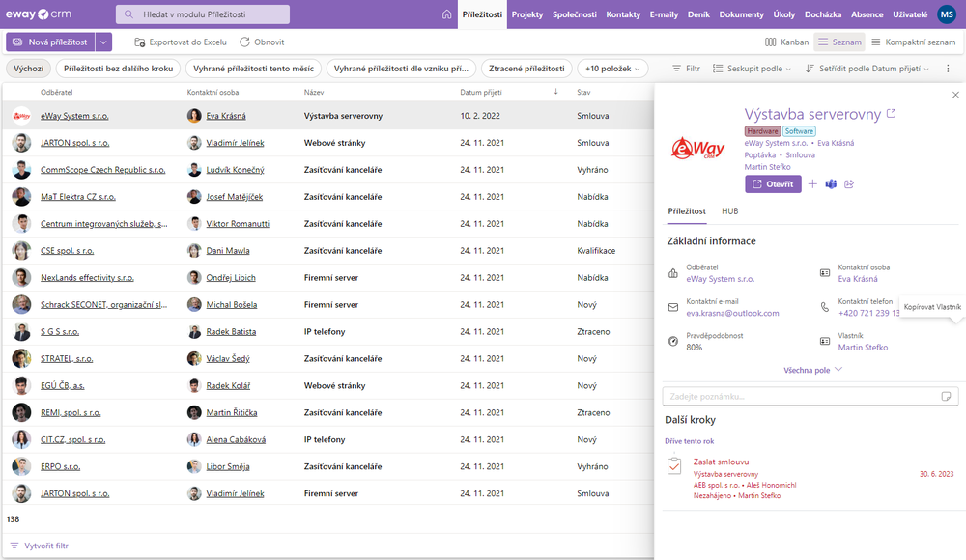Open the more options (three dots) menu

949,69
